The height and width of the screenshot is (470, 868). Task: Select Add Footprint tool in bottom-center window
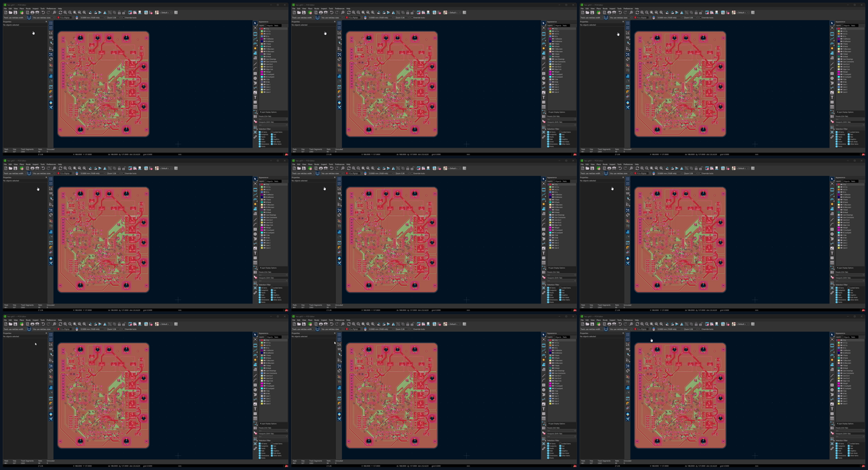[544, 345]
